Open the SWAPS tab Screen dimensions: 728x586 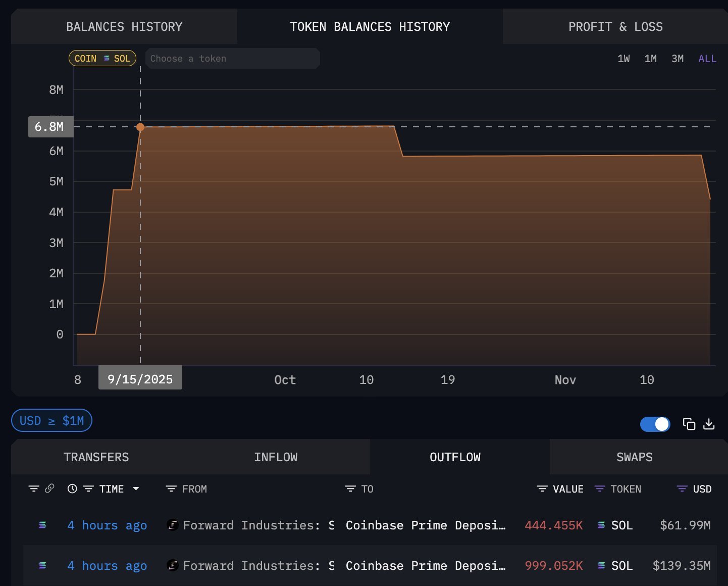click(634, 457)
